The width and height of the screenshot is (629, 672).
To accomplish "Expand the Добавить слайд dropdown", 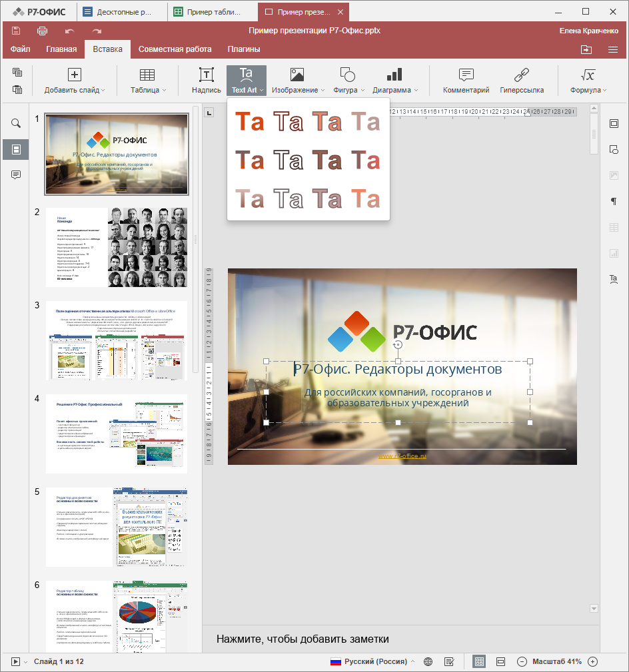I will tap(103, 91).
